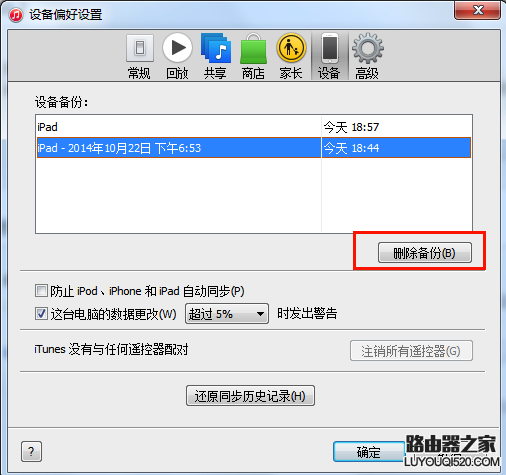Select iPad - 2014年10月22日 backup row

[254, 148]
